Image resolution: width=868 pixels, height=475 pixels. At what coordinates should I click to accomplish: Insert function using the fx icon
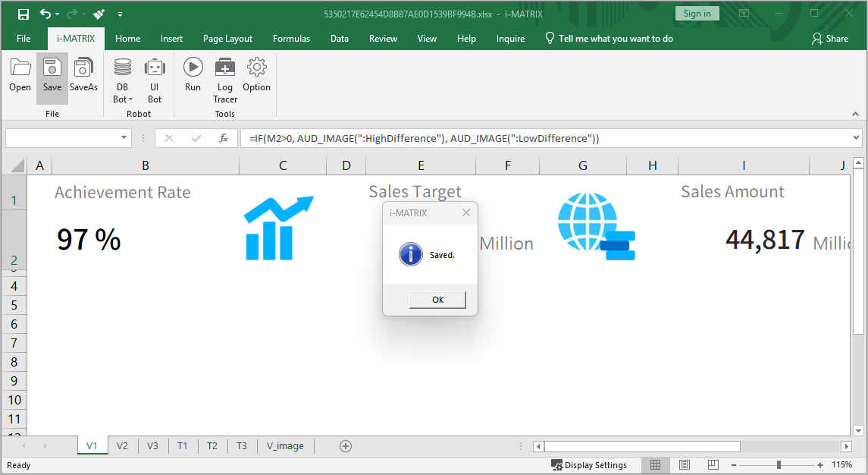(224, 138)
